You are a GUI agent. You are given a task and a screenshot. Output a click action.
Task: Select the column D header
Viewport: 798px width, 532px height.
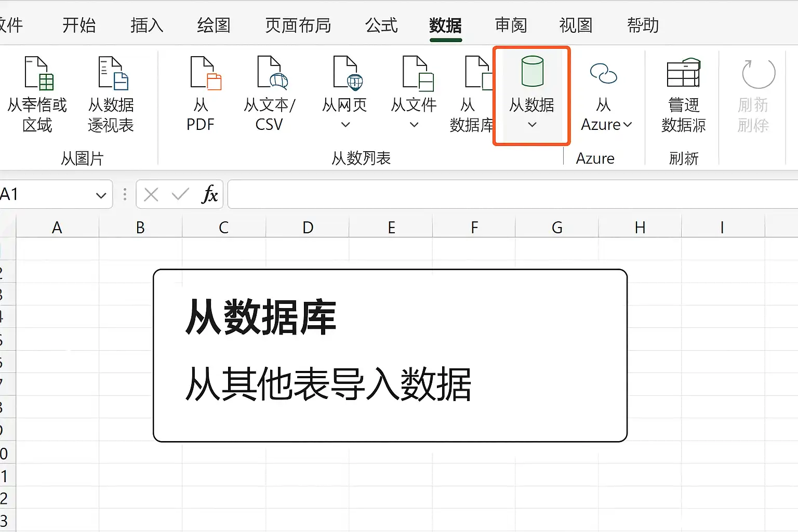[308, 228]
